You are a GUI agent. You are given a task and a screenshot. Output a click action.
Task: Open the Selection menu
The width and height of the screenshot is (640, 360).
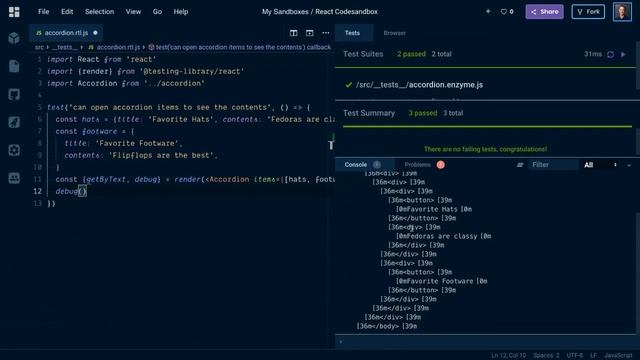click(99, 12)
